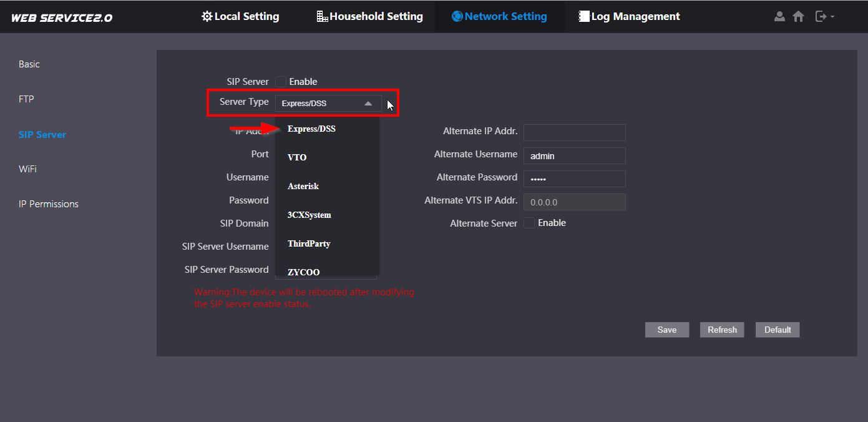868x422 pixels.
Task: Enable the SIP Server checkbox
Action: 281,82
